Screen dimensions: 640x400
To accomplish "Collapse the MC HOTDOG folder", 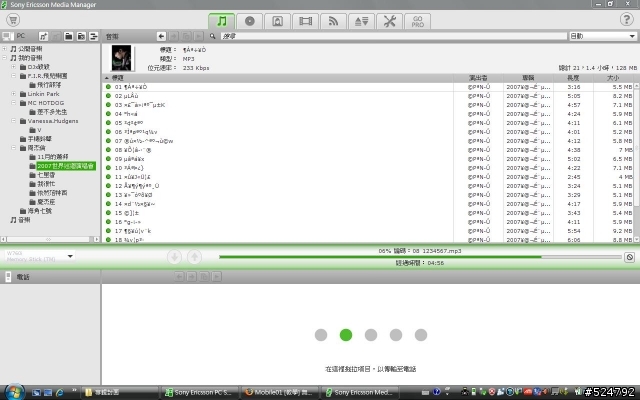I will 13,103.
